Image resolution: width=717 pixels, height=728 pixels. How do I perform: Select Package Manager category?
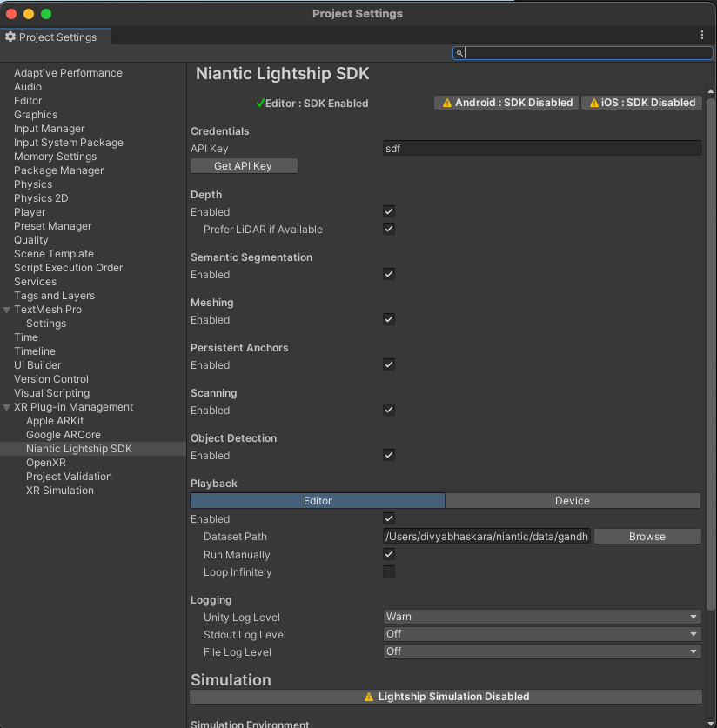[58, 170]
